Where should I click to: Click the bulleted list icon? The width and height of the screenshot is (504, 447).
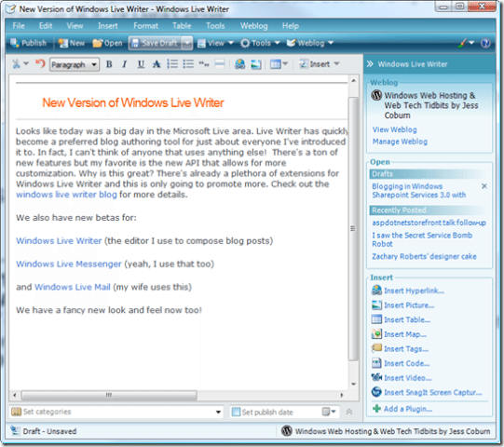[x=188, y=64]
